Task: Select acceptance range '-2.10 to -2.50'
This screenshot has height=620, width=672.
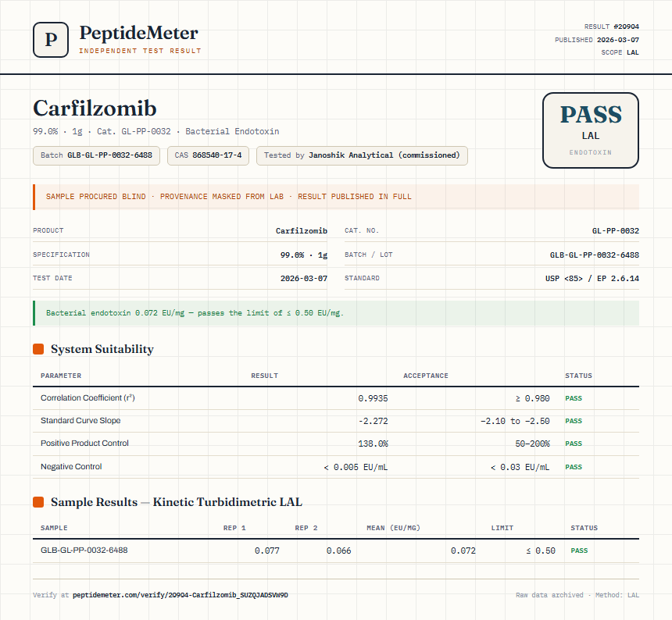Action: click(515, 421)
